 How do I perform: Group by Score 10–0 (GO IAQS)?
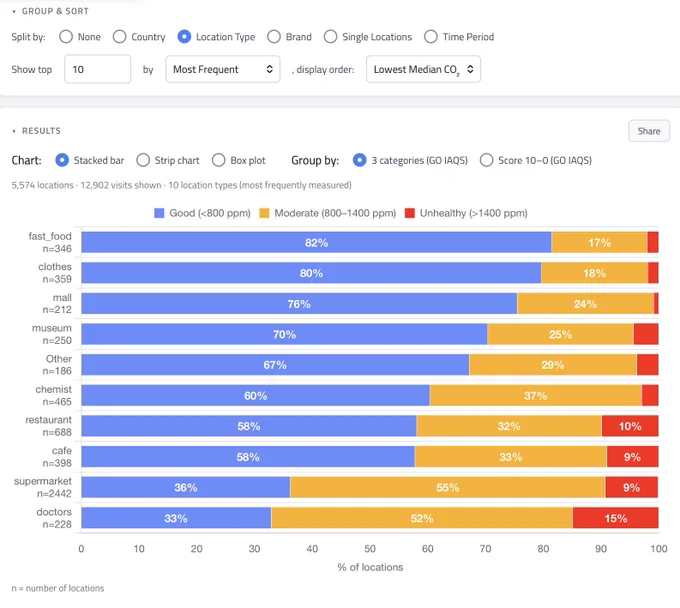coord(487,160)
